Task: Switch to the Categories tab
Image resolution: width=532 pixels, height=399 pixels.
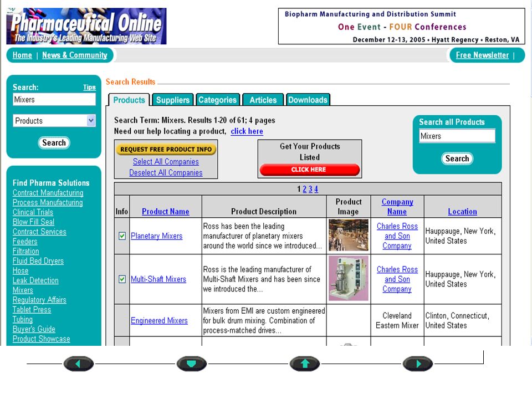Action: (x=217, y=100)
